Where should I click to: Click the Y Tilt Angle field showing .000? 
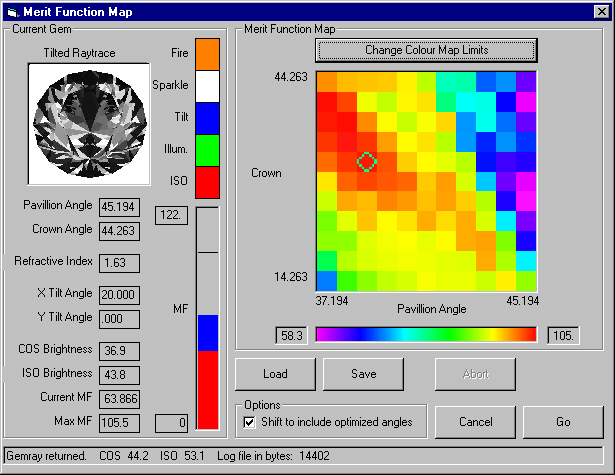point(119,319)
